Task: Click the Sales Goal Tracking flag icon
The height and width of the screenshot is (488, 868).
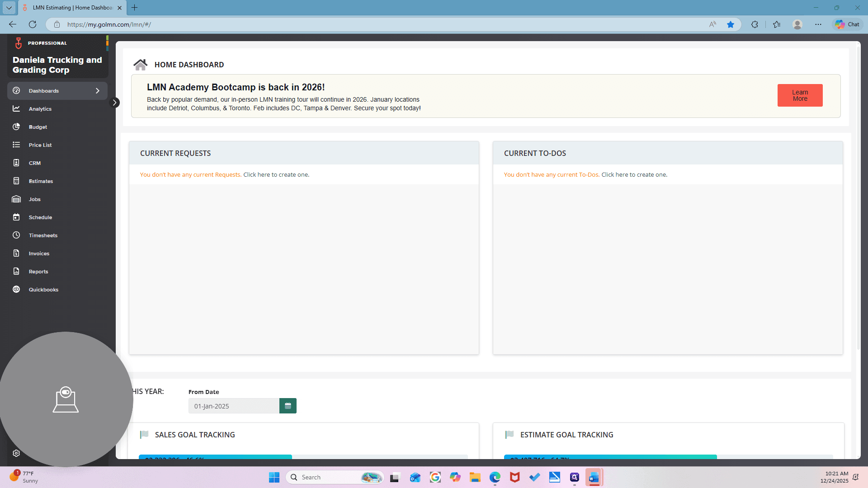Action: pos(144,435)
